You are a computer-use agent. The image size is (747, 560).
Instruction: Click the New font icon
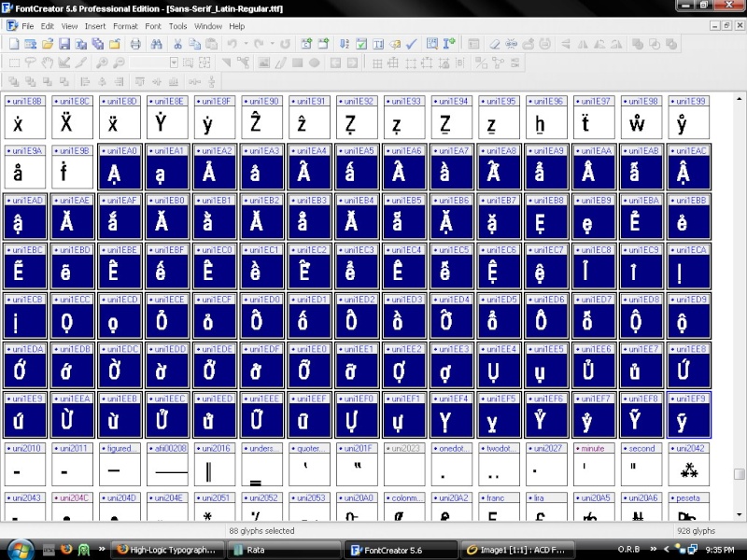[x=14, y=44]
